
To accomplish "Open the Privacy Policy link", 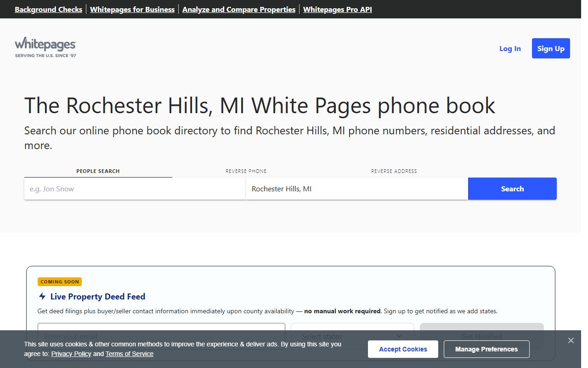I will tap(71, 354).
